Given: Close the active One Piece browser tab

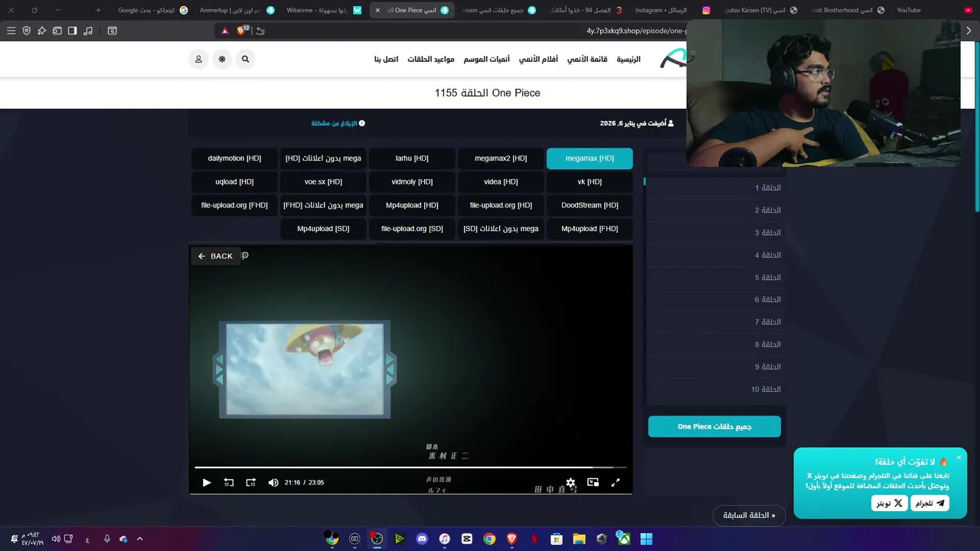Looking at the screenshot, I should point(377,10).
